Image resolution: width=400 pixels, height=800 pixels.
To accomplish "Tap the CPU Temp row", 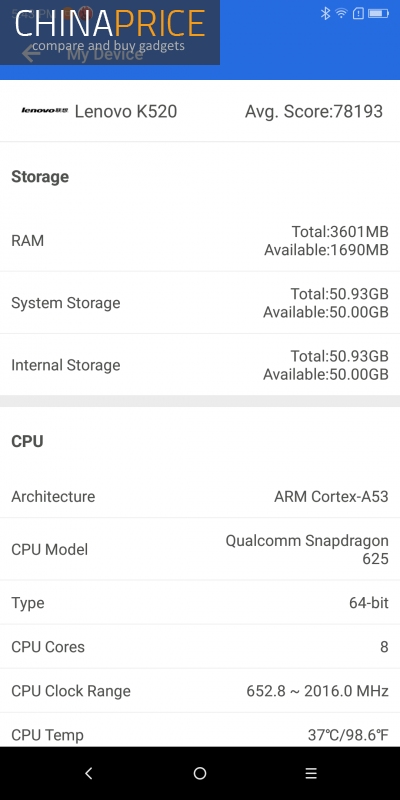I will pos(200,730).
